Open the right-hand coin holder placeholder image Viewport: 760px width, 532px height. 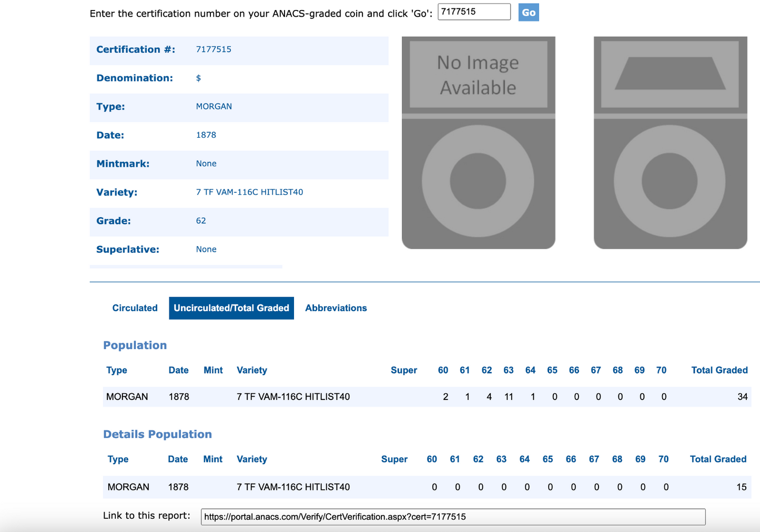click(x=670, y=142)
